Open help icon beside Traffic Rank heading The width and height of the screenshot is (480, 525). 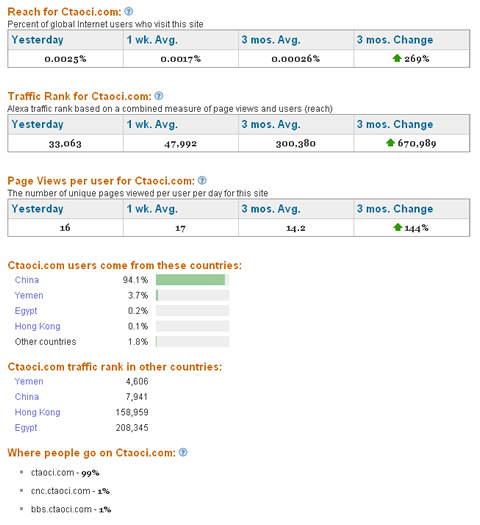click(159, 96)
